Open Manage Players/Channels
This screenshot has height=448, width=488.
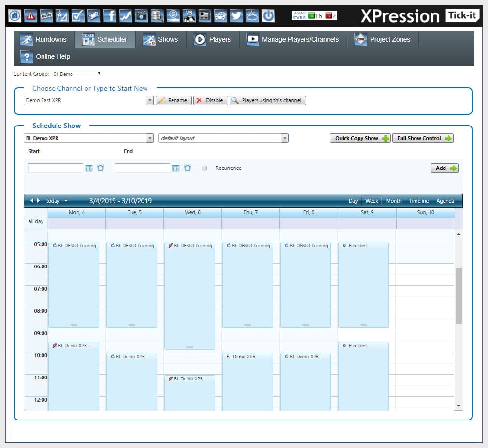293,39
